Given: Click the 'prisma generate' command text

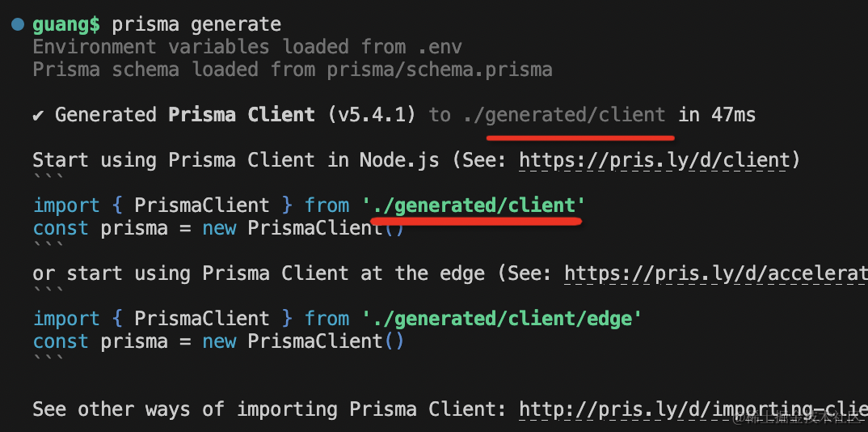Looking at the screenshot, I should click(x=196, y=24).
